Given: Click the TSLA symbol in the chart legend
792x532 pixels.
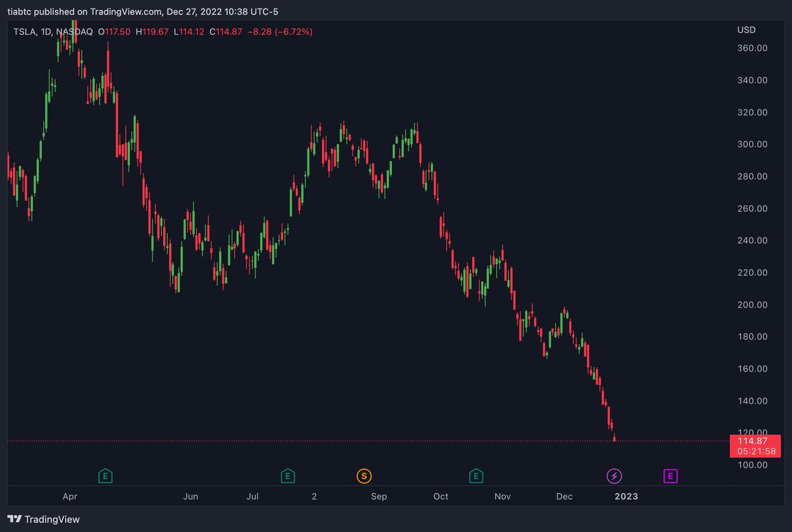Looking at the screenshot, I should pyautogui.click(x=24, y=32).
